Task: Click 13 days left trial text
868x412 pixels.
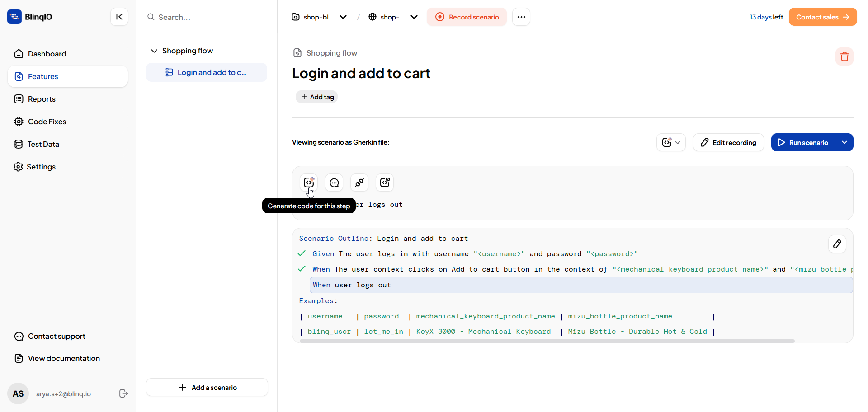Action: click(x=766, y=17)
